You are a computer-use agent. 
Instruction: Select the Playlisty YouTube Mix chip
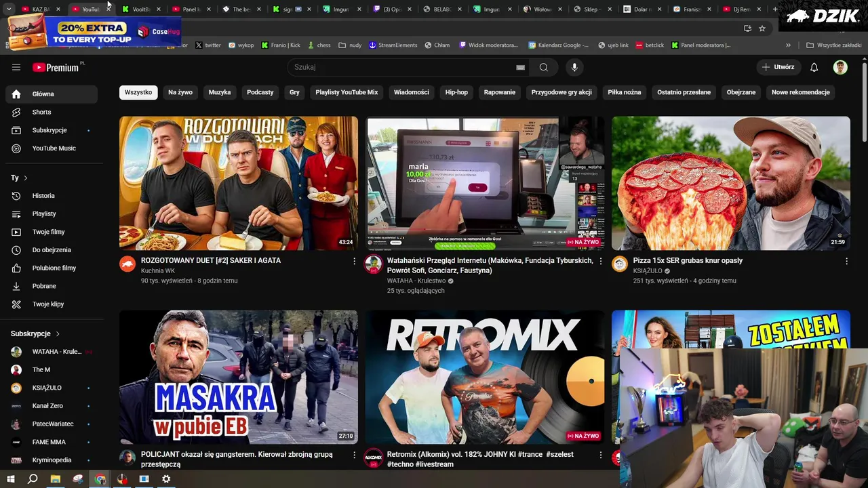(x=347, y=92)
